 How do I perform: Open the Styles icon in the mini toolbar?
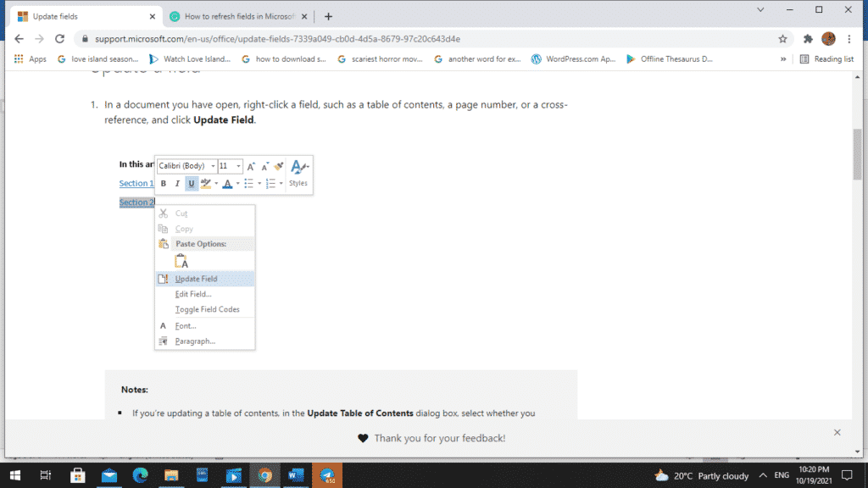(x=298, y=175)
